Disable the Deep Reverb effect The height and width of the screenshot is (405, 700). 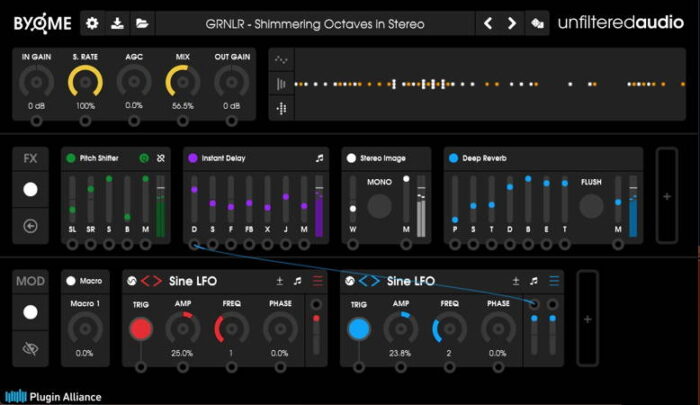click(454, 158)
